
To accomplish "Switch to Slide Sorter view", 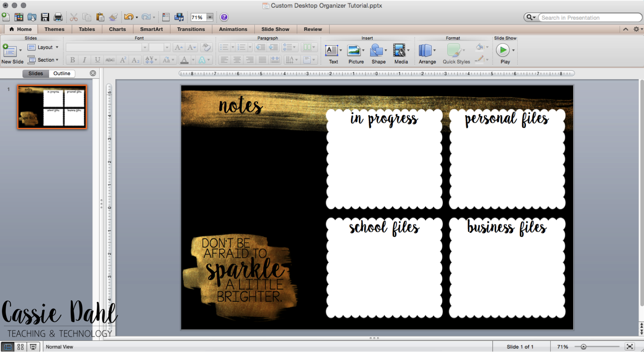I will point(20,347).
